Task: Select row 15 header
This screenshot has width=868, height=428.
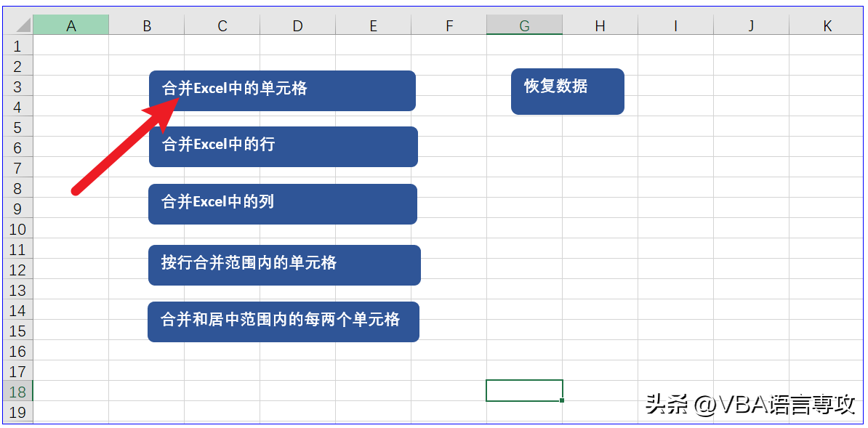Action: click(x=18, y=331)
